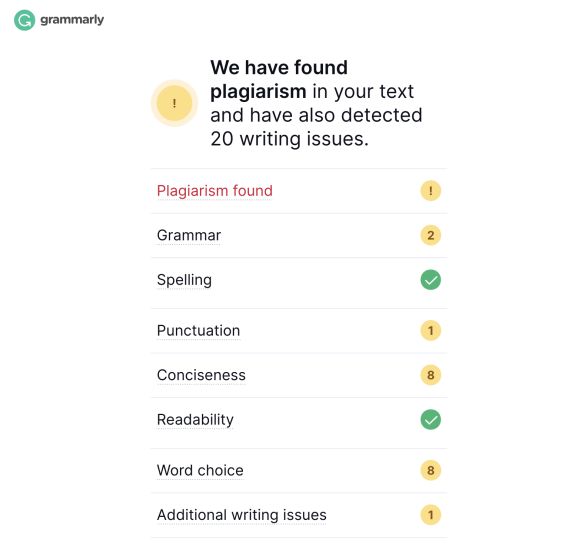Click the green checkmark next to Spelling
The height and width of the screenshot is (560, 569).
(x=430, y=280)
